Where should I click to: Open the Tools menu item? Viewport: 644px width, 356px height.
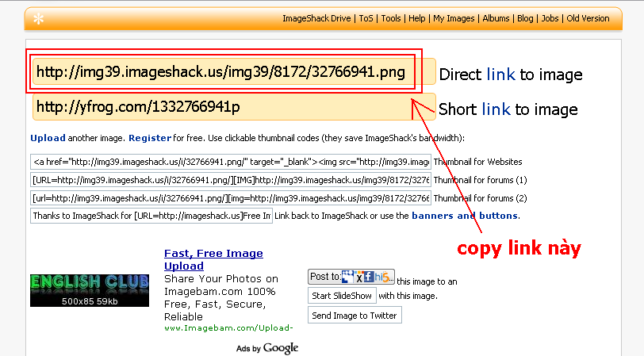[391, 18]
